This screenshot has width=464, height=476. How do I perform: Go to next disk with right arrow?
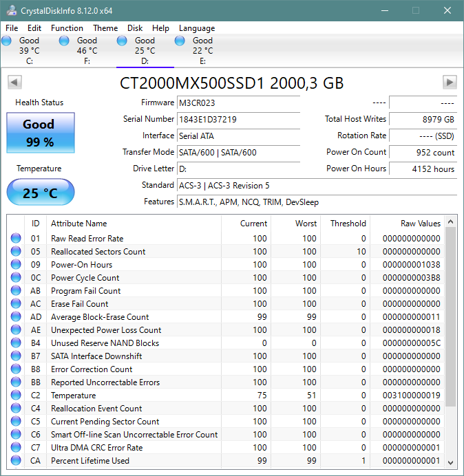point(450,83)
